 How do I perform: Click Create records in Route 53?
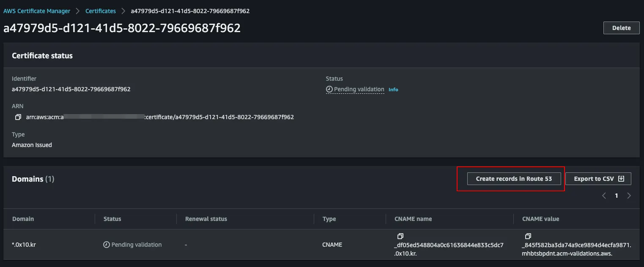tap(514, 179)
